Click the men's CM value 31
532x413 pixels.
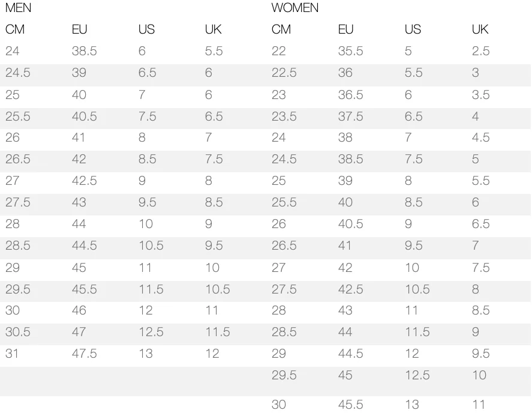pyautogui.click(x=12, y=354)
